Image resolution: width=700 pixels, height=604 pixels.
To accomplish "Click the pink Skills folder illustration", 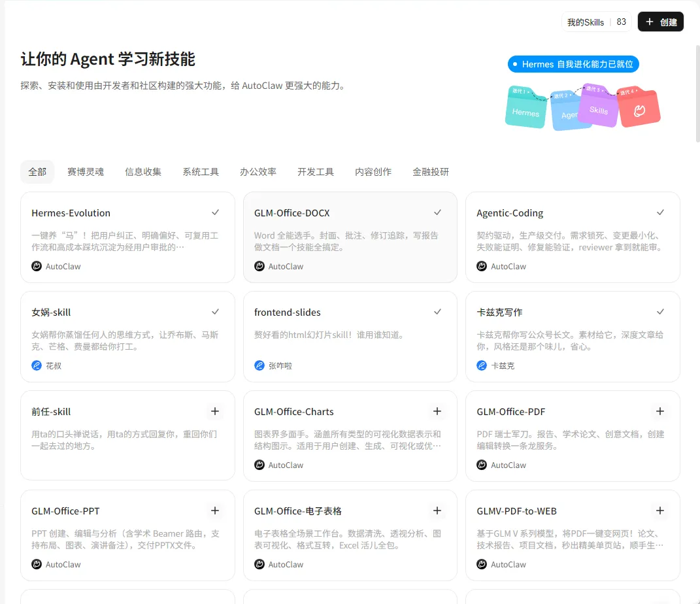I will tap(598, 105).
